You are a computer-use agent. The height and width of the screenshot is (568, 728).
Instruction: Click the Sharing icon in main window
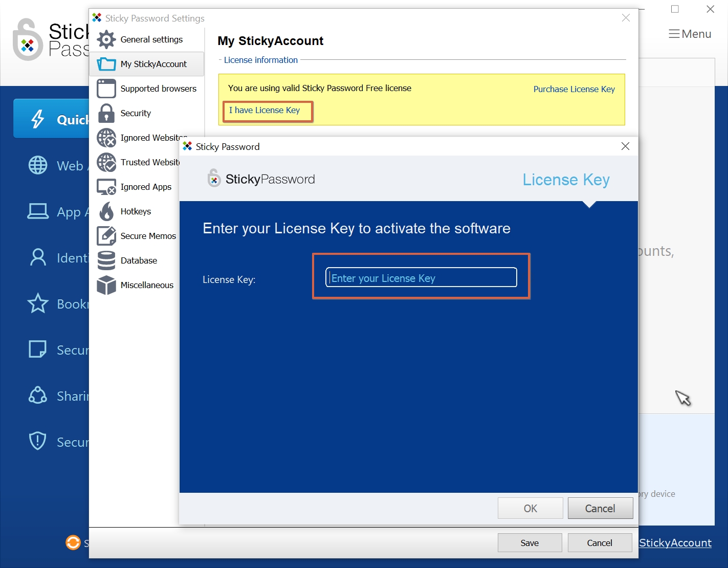(x=38, y=396)
